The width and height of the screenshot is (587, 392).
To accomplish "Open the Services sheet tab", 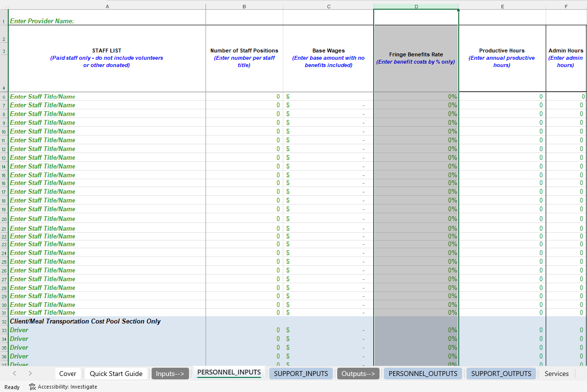I will click(556, 374).
